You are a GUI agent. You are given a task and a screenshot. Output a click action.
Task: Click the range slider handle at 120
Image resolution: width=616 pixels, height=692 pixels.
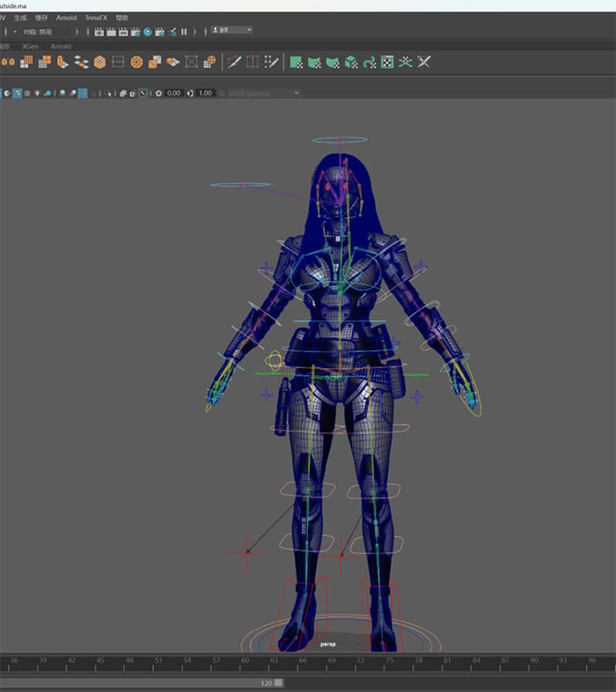(x=278, y=682)
